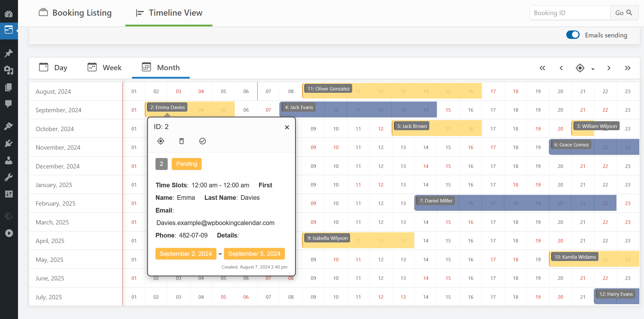Click the Booking ID input field
Screen dimensions: 644x319
tap(570, 13)
